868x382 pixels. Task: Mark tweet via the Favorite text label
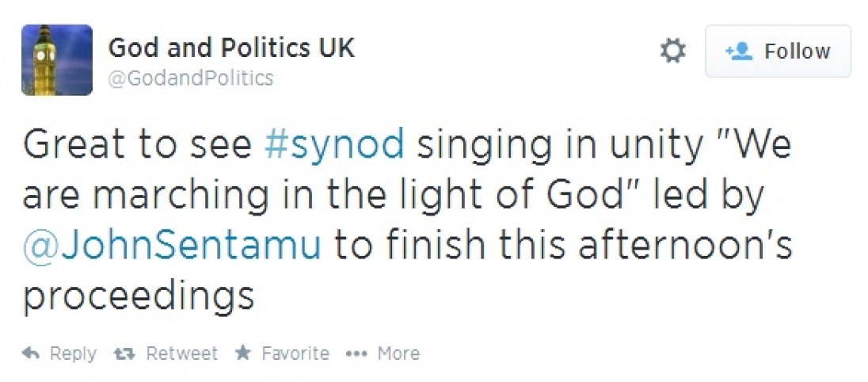tap(295, 353)
